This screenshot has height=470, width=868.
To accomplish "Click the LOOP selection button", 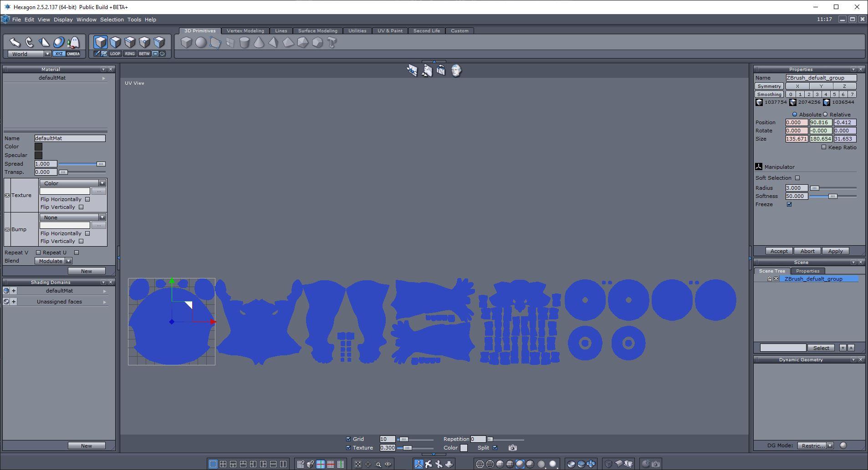I will (x=115, y=54).
